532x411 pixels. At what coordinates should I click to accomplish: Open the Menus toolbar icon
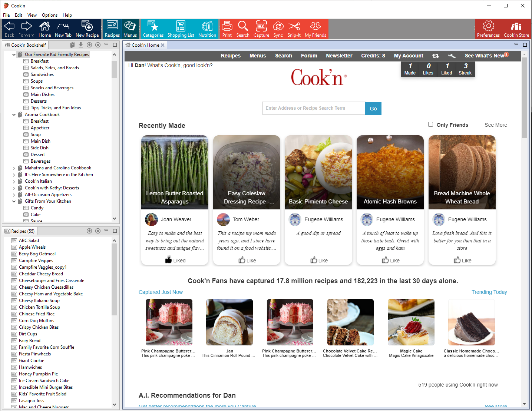pyautogui.click(x=130, y=29)
